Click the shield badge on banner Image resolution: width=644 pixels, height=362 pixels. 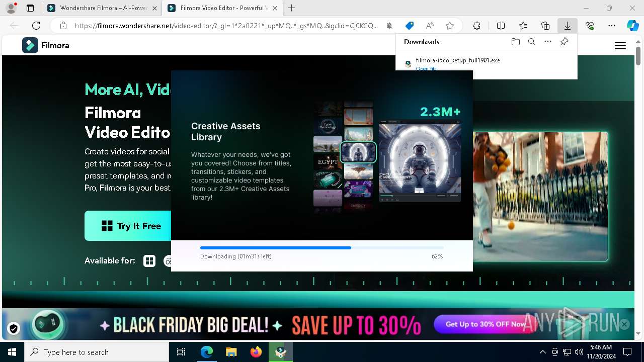tap(14, 329)
